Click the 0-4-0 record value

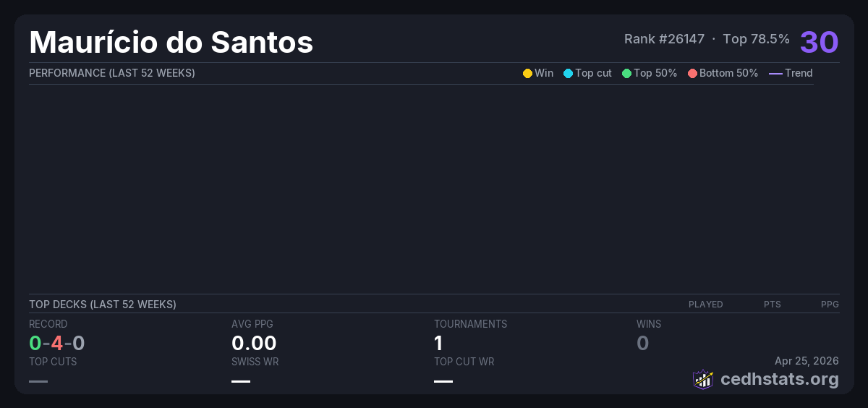[57, 343]
